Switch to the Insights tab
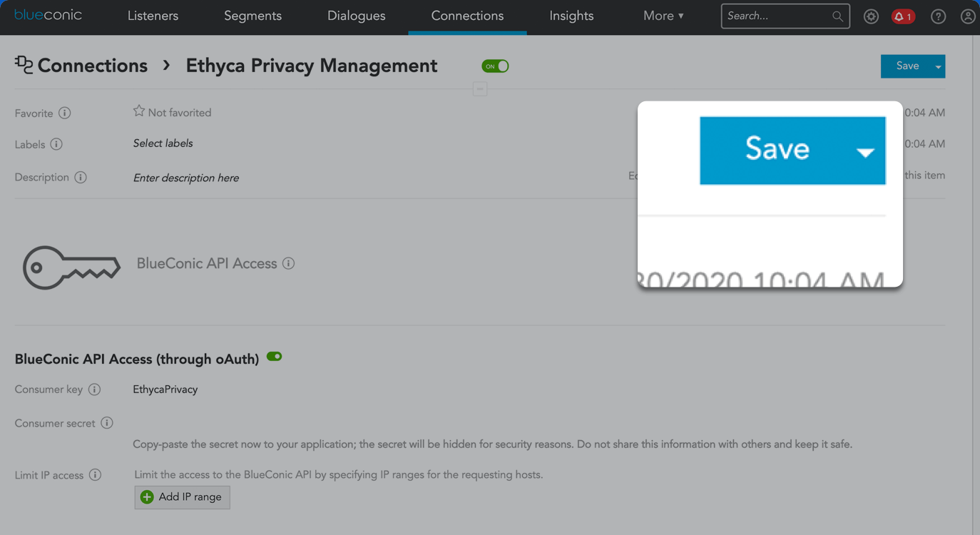Image resolution: width=980 pixels, height=535 pixels. click(x=571, y=16)
